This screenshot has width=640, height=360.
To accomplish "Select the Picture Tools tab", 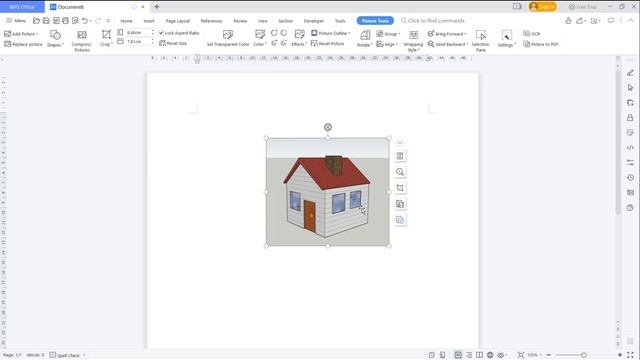I will (375, 21).
